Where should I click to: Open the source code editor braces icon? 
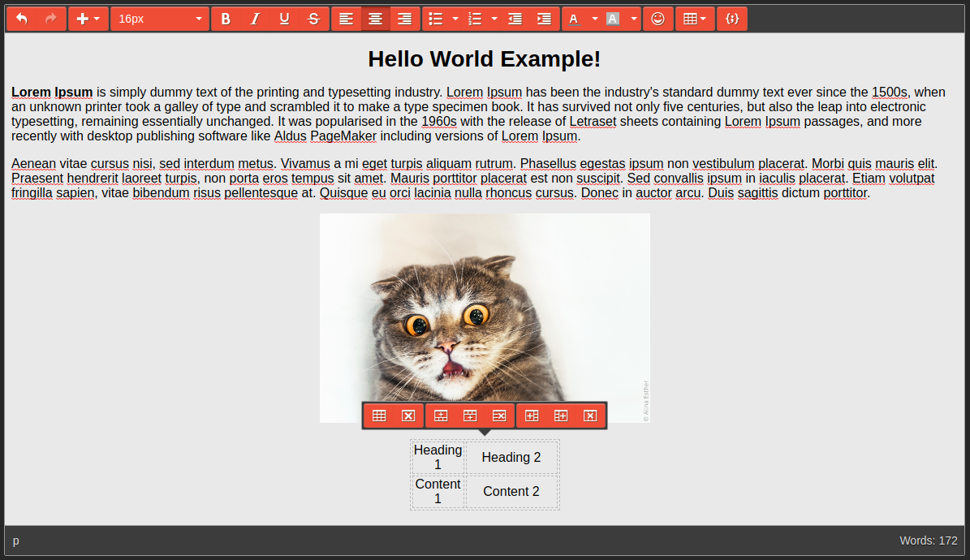click(x=732, y=19)
